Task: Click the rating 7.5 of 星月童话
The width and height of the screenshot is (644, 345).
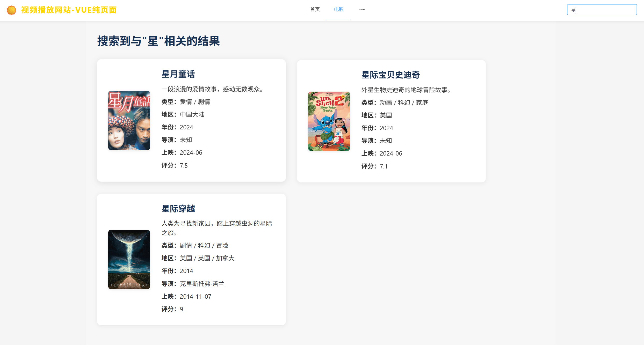Action: tap(184, 165)
